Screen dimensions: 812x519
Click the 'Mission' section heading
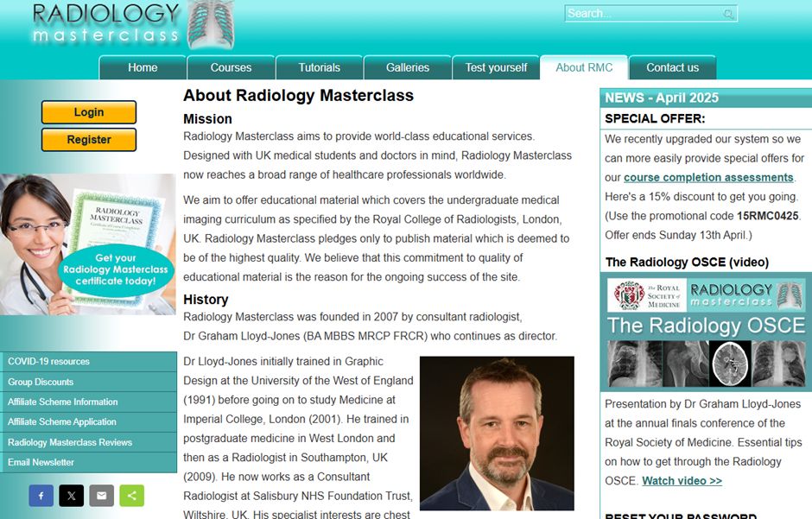(207, 119)
